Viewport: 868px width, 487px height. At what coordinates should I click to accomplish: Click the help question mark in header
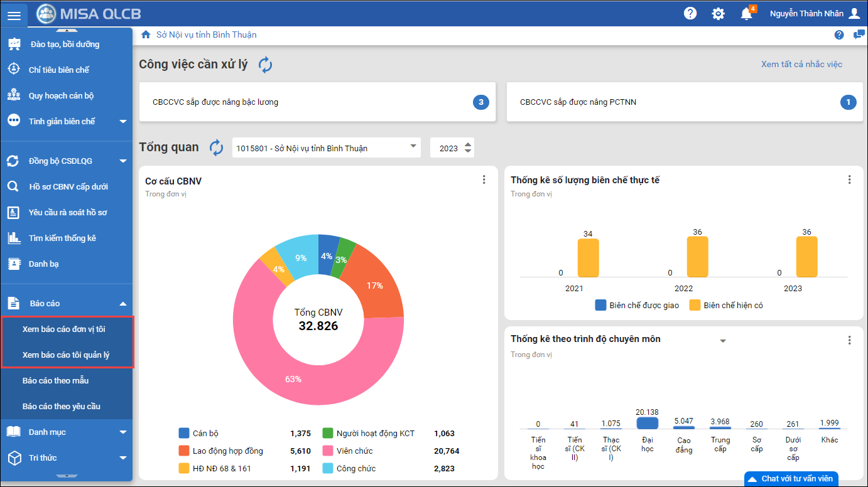click(x=690, y=14)
